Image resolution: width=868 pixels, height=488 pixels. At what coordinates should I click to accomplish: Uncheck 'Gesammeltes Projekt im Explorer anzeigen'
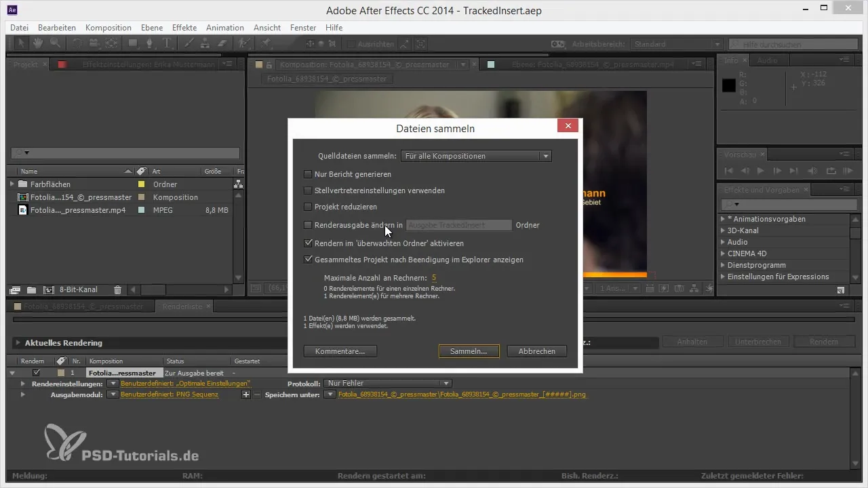[308, 259]
